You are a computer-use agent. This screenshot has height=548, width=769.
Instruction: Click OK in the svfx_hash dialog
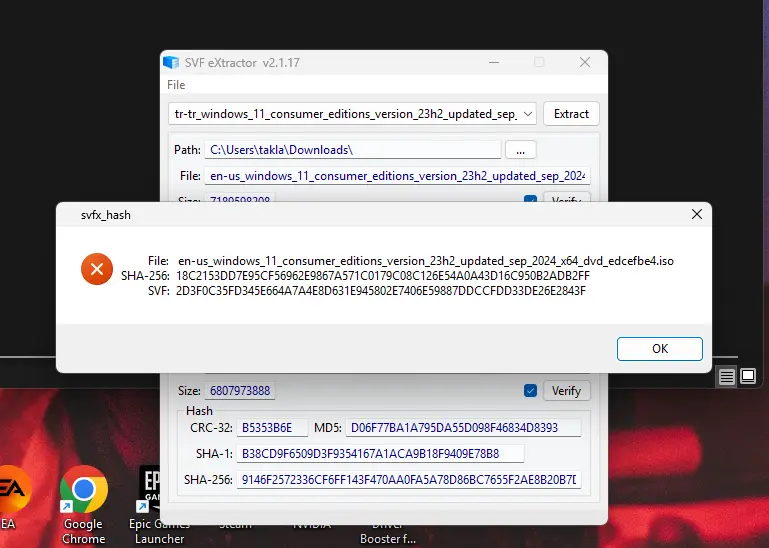[659, 349]
